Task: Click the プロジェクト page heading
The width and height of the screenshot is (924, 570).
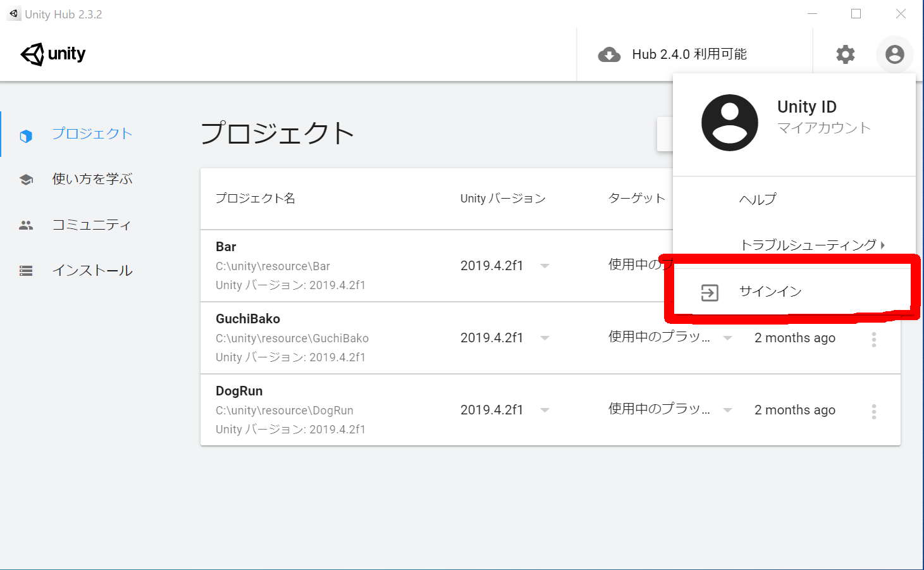Action: coord(277,133)
